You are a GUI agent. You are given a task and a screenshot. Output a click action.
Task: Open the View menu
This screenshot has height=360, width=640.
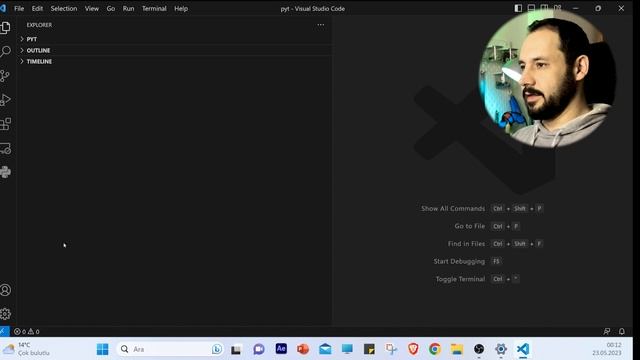[92, 9]
